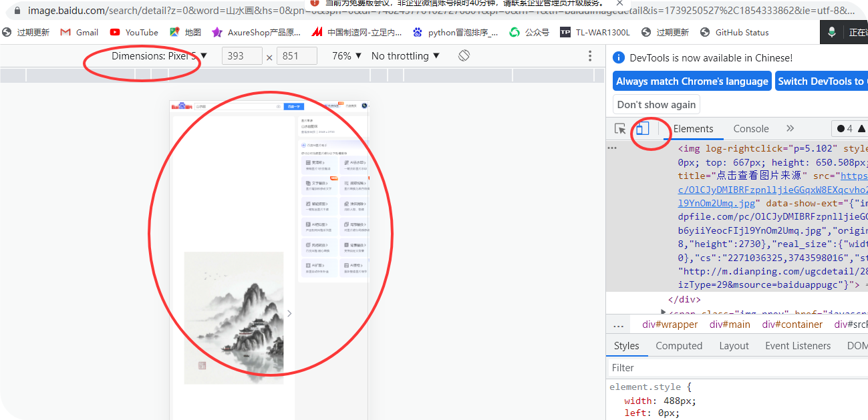Click the Baidu logo in the emulated page
The image size is (868, 420).
pos(182,106)
